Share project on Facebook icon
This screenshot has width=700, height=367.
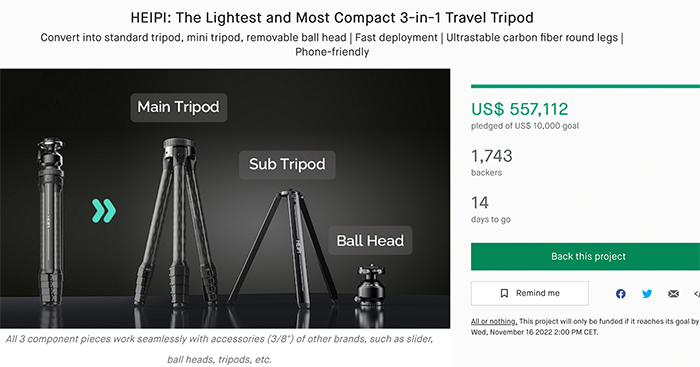pos(621,294)
